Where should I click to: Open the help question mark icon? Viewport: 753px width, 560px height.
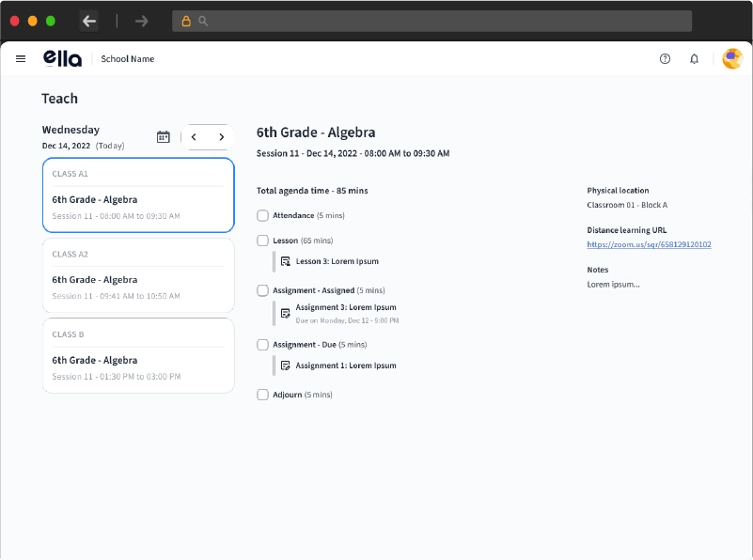tap(665, 58)
